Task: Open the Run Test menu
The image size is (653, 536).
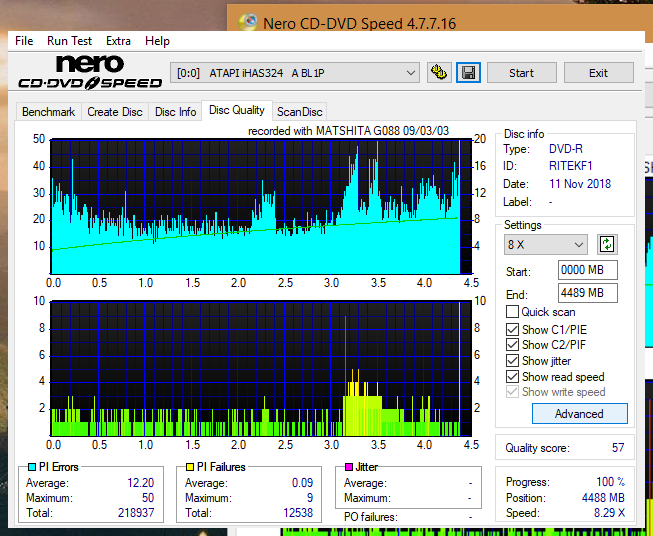Action: pos(70,41)
